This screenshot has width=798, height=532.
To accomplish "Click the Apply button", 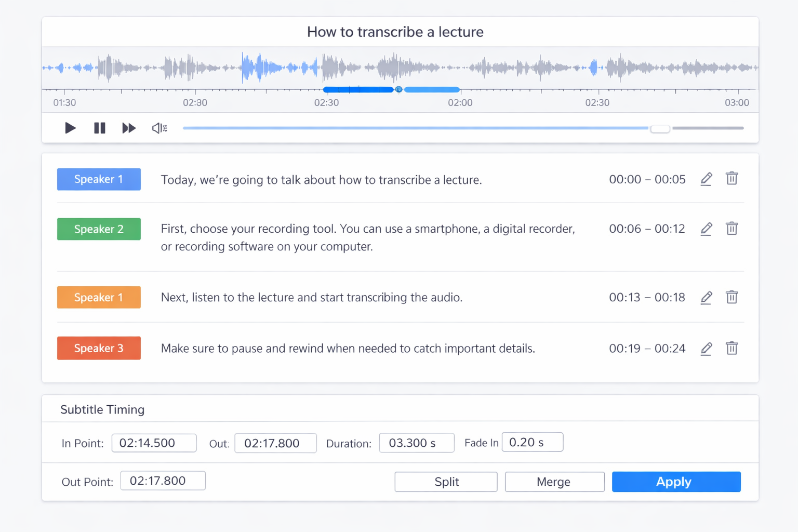I will tap(675, 482).
